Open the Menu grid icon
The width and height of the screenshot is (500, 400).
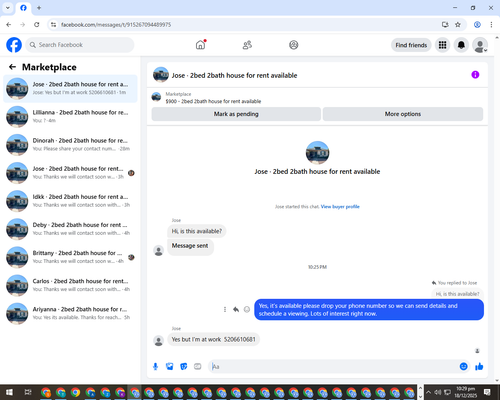(442, 45)
